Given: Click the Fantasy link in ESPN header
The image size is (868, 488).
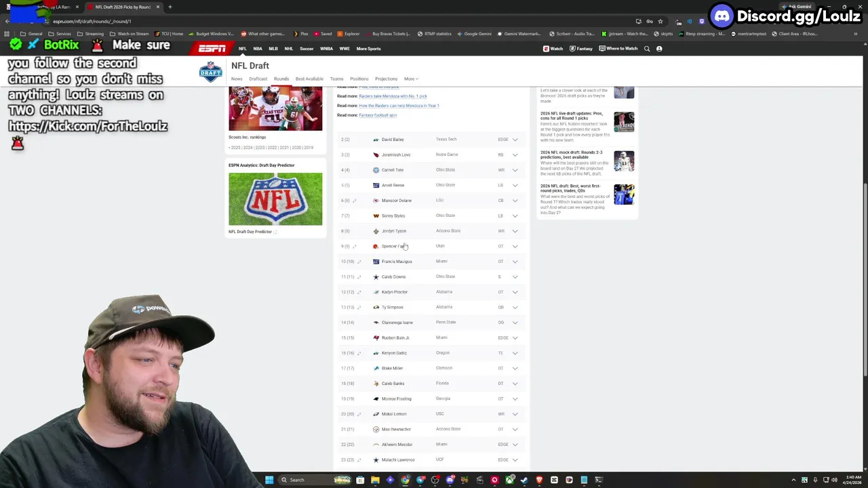Looking at the screenshot, I should (580, 49).
